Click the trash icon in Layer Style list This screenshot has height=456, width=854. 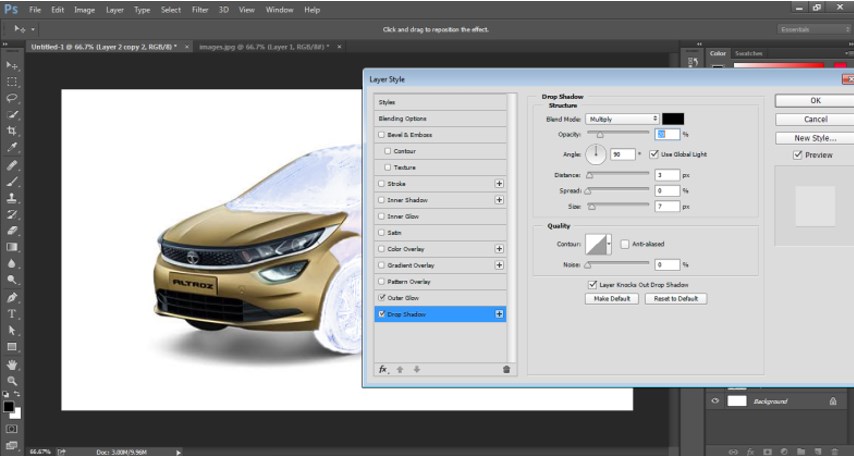coord(506,369)
